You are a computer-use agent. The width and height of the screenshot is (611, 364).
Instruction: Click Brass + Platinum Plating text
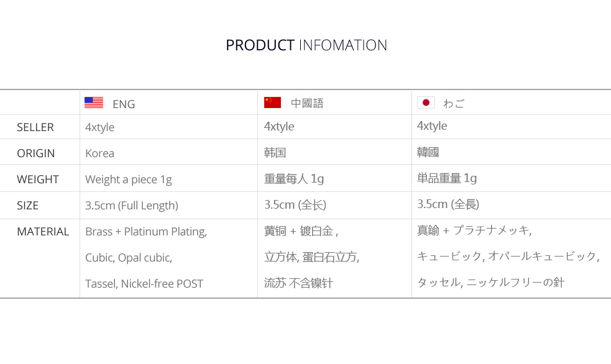[x=146, y=232]
